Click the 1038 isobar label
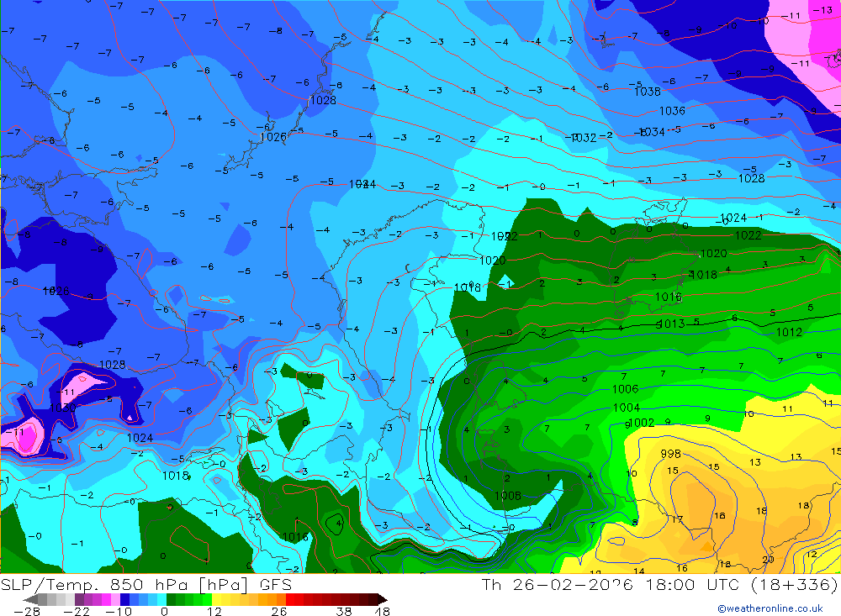The height and width of the screenshot is (616, 841). pos(648,92)
